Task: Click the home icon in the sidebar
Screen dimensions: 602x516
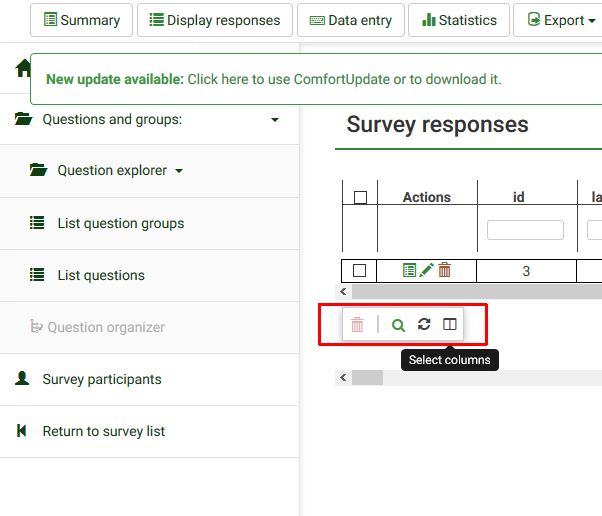Action: point(22,68)
